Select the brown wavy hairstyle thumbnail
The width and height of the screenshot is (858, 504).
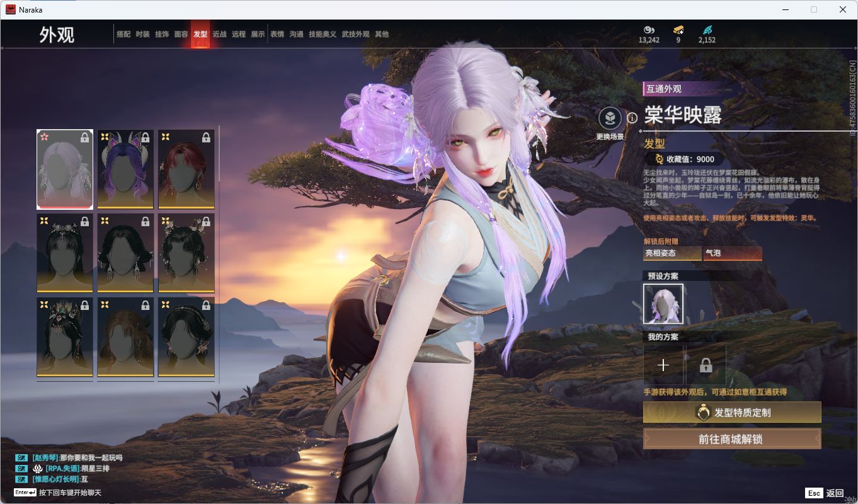[125, 337]
